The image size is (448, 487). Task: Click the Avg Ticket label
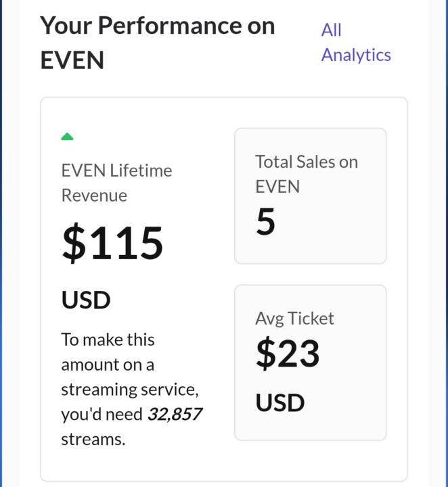294,319
